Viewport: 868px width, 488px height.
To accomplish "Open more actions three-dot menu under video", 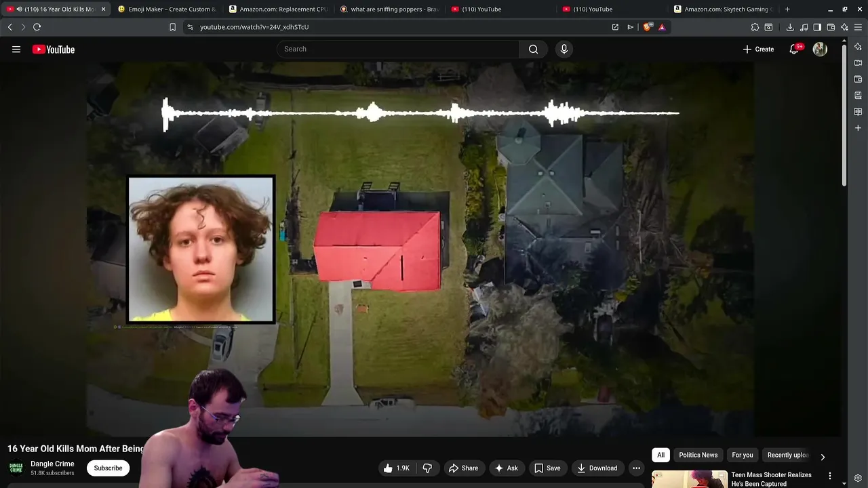I will [636, 468].
